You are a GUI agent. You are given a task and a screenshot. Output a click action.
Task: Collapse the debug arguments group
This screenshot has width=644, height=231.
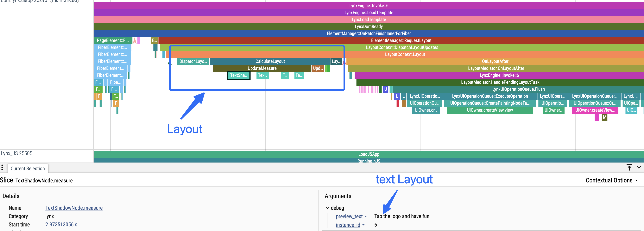[x=327, y=208]
